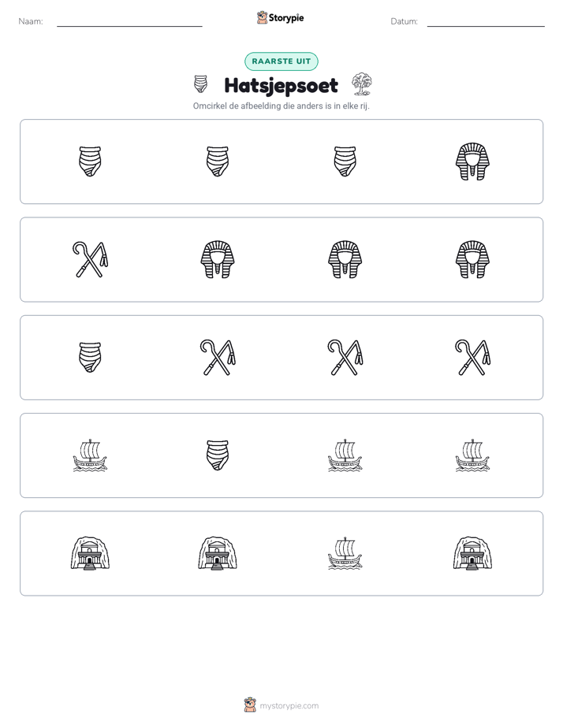Click the Naam input line
563x728 pixels.
129,22
